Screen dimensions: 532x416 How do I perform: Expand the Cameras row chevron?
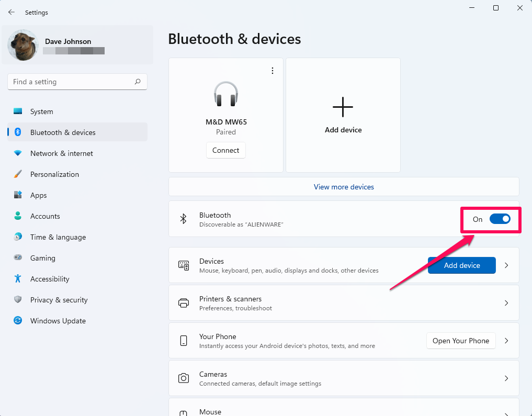[x=506, y=378]
